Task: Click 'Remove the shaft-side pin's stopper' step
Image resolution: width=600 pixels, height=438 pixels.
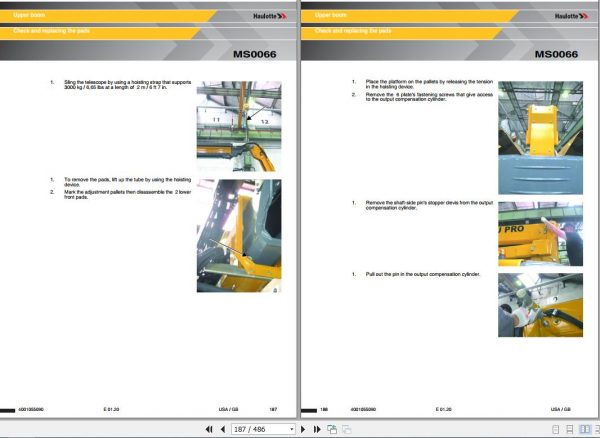Action: (429, 205)
